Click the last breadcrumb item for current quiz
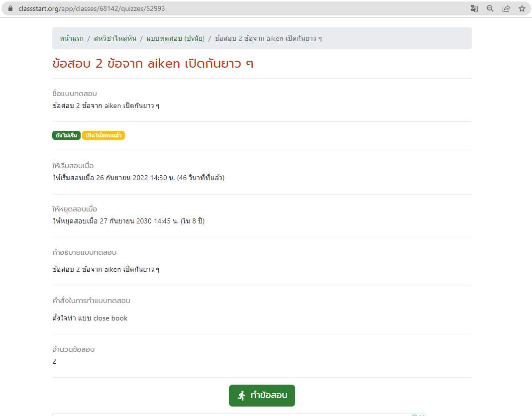The width and height of the screenshot is (532, 416). [x=268, y=38]
